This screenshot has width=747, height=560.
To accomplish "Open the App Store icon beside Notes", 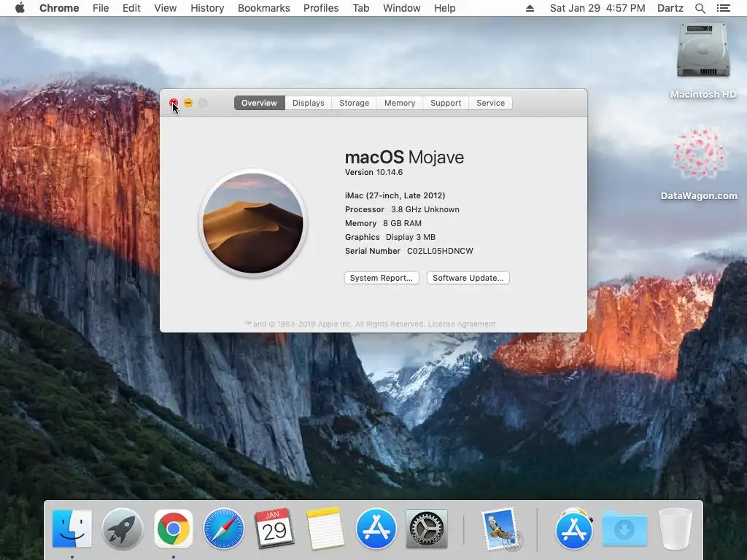I will pos(376,529).
